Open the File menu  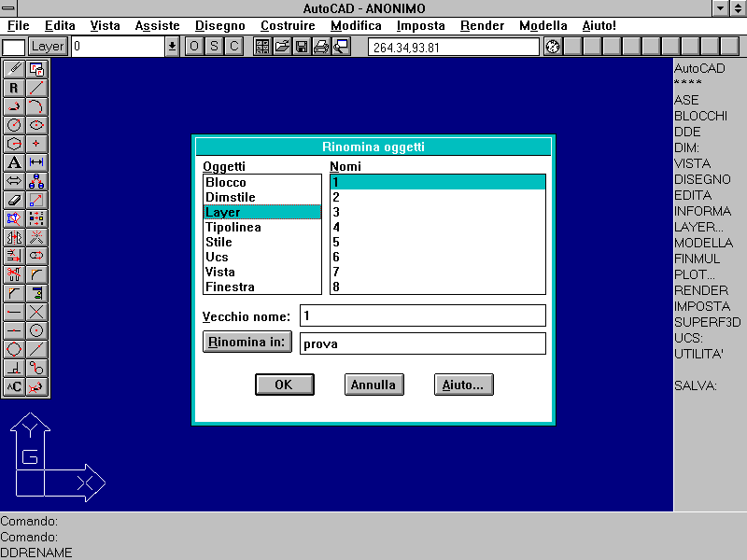19,26
